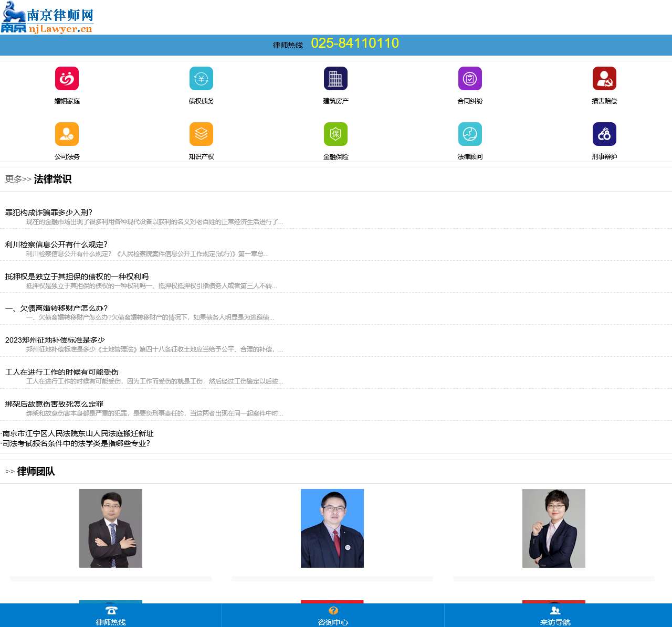Open the 建筑房产 building icon
Image resolution: width=672 pixels, height=627 pixels.
[335, 79]
